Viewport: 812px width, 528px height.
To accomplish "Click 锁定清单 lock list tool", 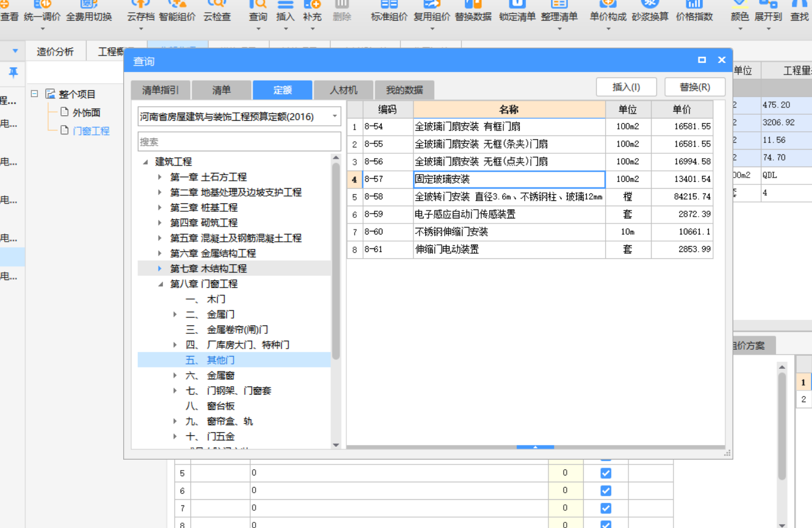I will pos(517,12).
